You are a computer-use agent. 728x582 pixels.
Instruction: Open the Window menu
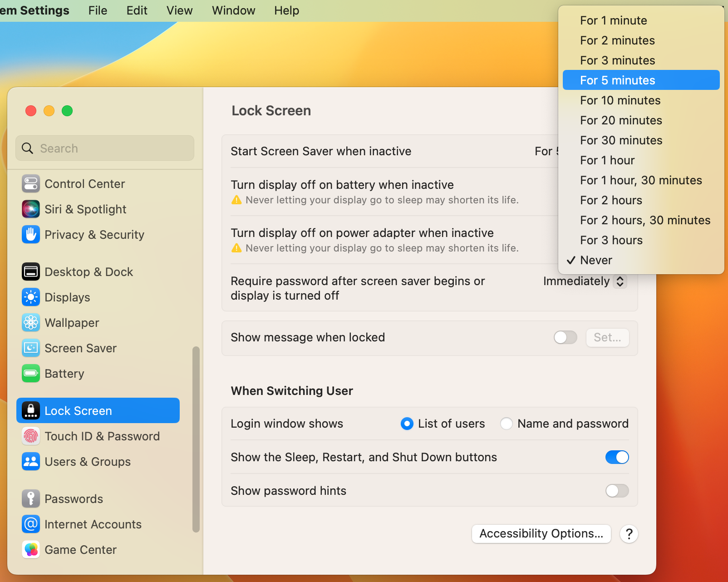click(233, 10)
